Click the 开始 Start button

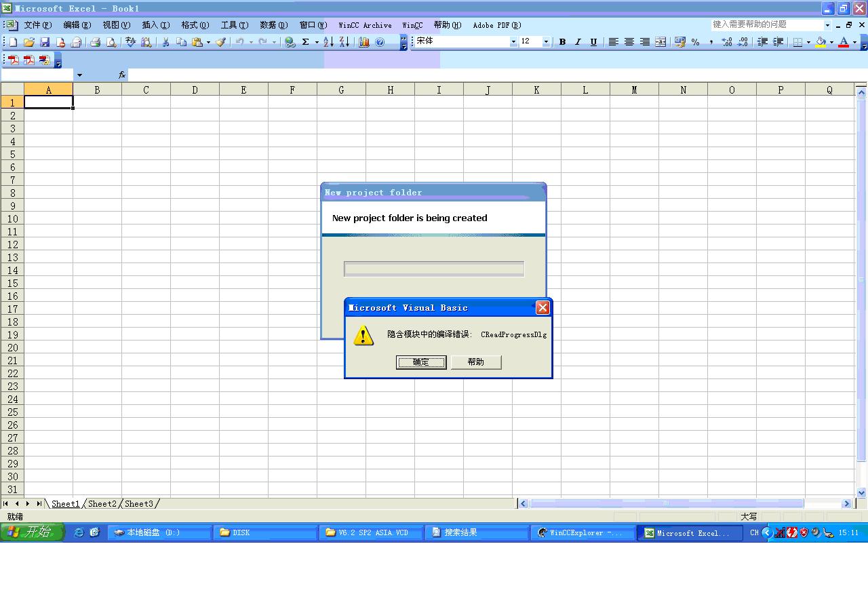coord(33,532)
